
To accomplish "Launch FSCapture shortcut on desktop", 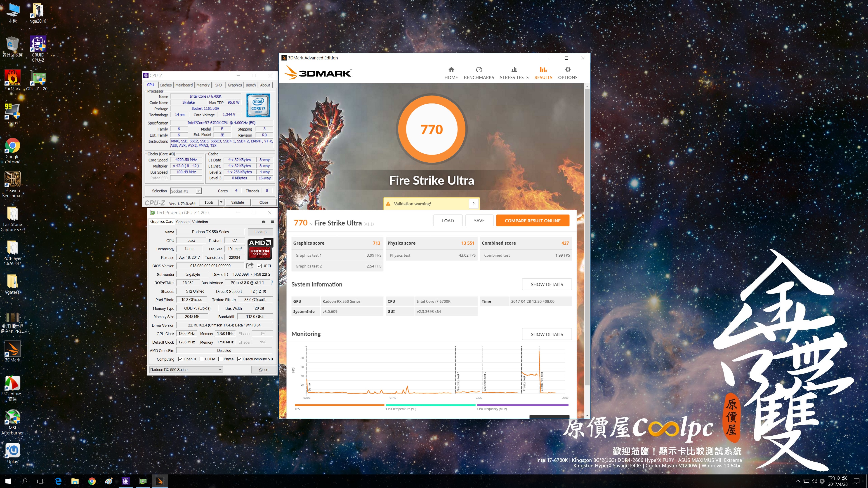I will tap(12, 388).
